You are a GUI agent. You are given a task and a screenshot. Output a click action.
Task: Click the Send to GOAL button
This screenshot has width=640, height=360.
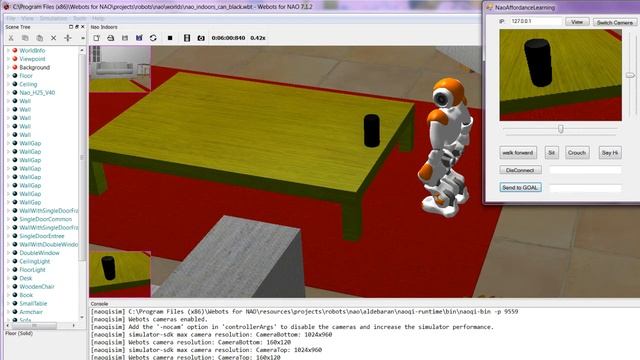click(x=520, y=187)
